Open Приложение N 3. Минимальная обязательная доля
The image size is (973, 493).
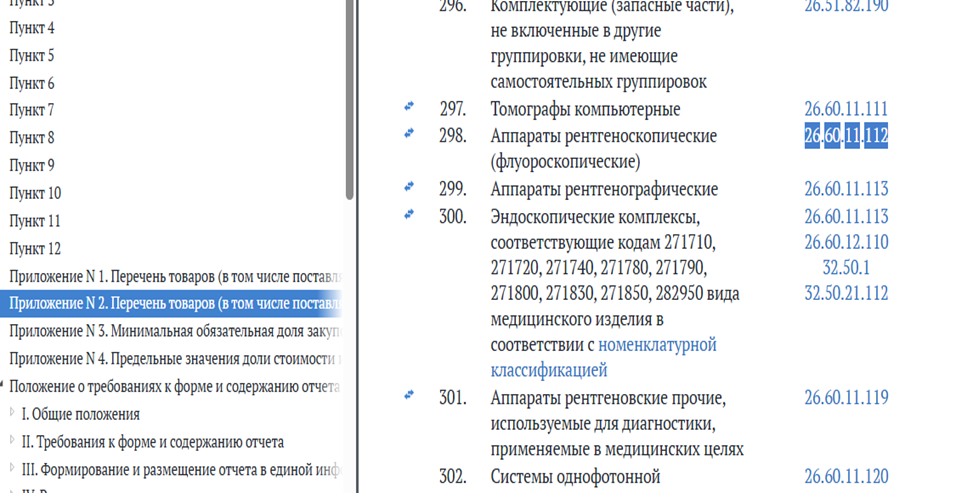pyautogui.click(x=175, y=331)
